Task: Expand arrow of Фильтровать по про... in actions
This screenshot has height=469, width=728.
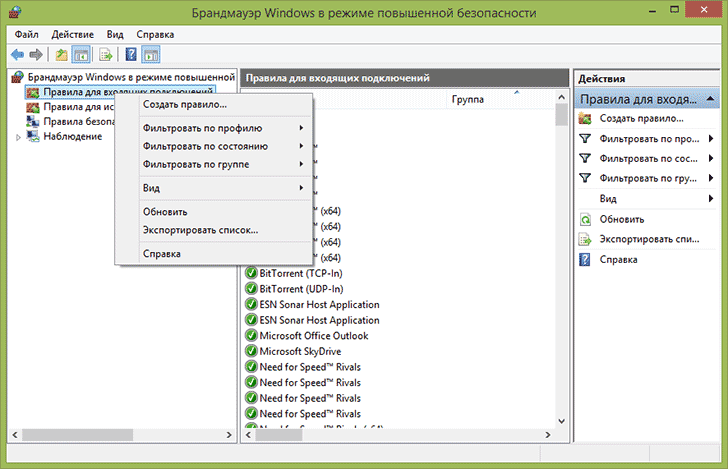Action: (711, 138)
